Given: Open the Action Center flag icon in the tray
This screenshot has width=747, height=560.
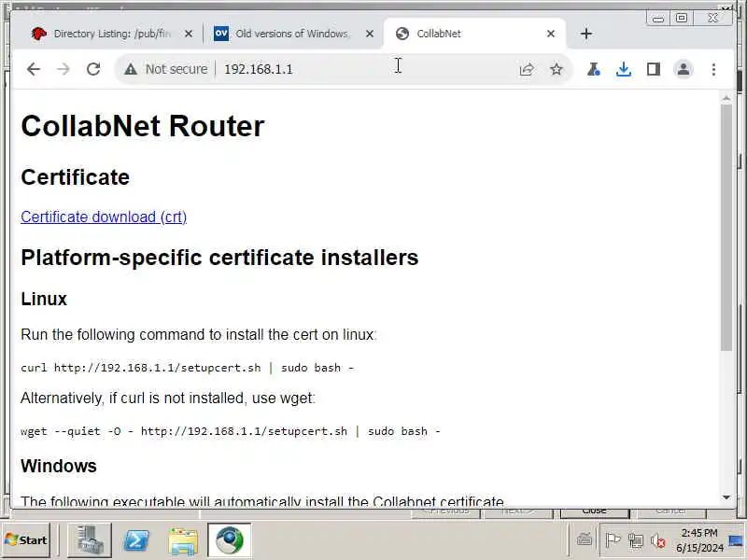Looking at the screenshot, I should point(613,540).
